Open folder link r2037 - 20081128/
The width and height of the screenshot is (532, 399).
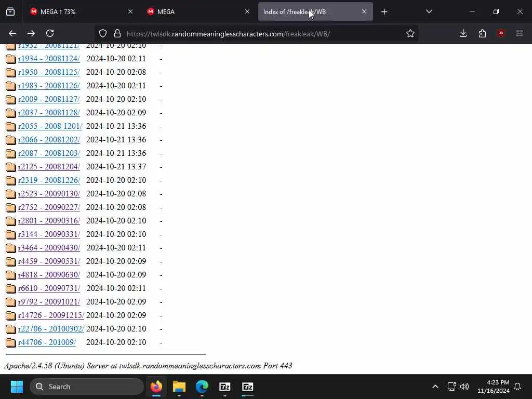click(49, 113)
